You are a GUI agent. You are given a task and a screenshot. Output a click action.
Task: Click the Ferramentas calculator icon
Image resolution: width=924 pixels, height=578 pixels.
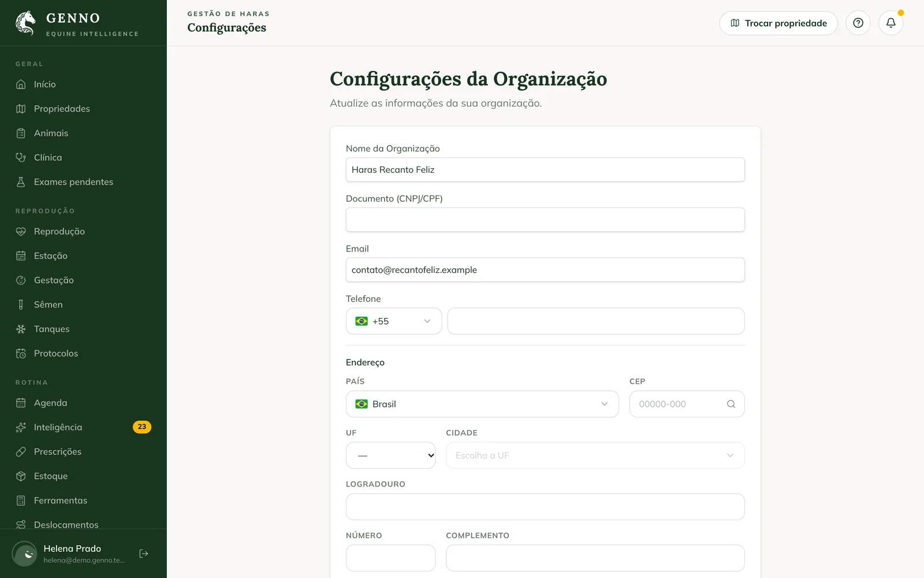point(21,501)
